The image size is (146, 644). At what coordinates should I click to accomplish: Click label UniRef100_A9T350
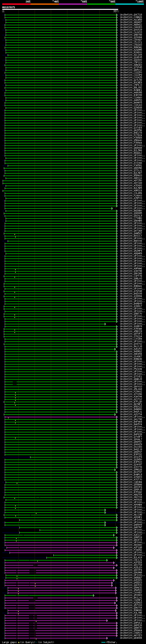click(131, 180)
